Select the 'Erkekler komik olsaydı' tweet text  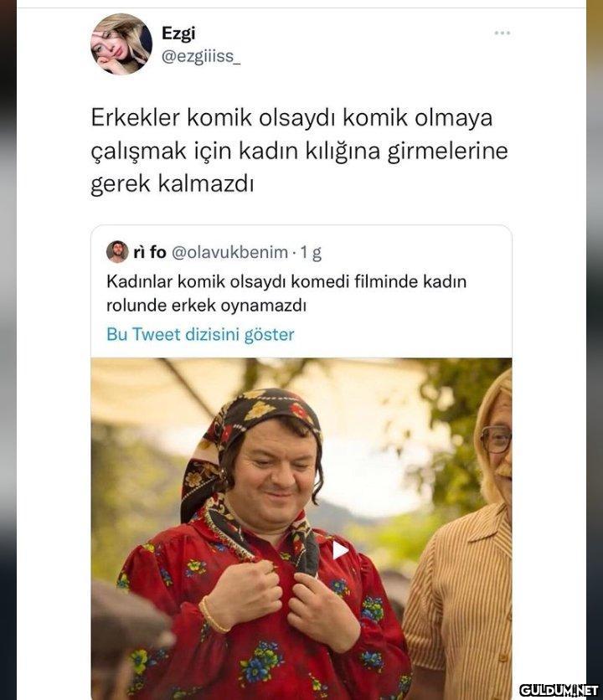coord(299,151)
